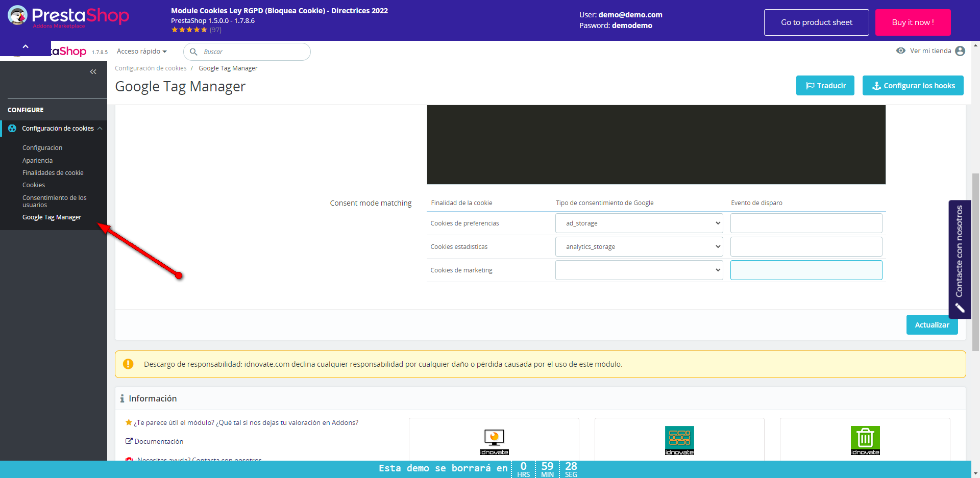
Task: Click the info icon next to Información
Action: (122, 398)
